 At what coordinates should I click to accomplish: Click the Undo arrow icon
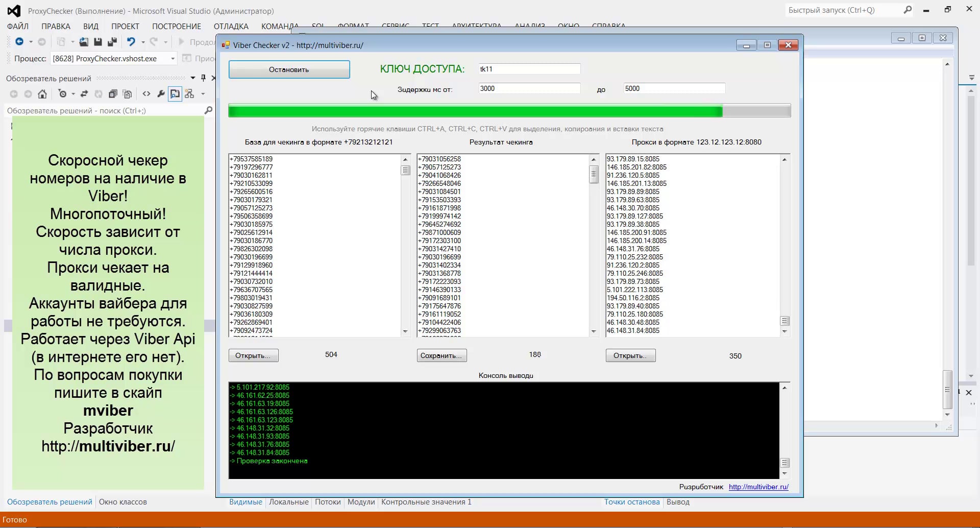131,42
